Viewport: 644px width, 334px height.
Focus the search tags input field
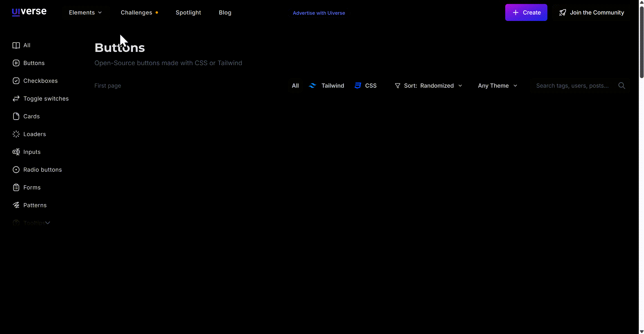573,86
